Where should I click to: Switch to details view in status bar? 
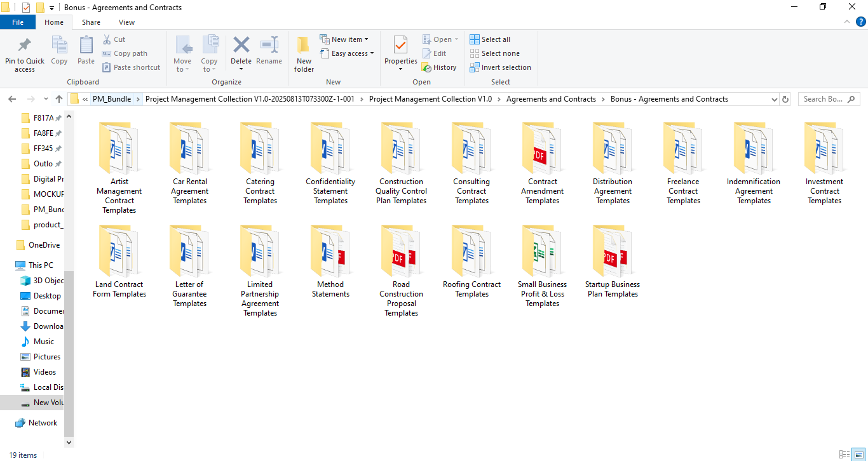click(x=844, y=455)
